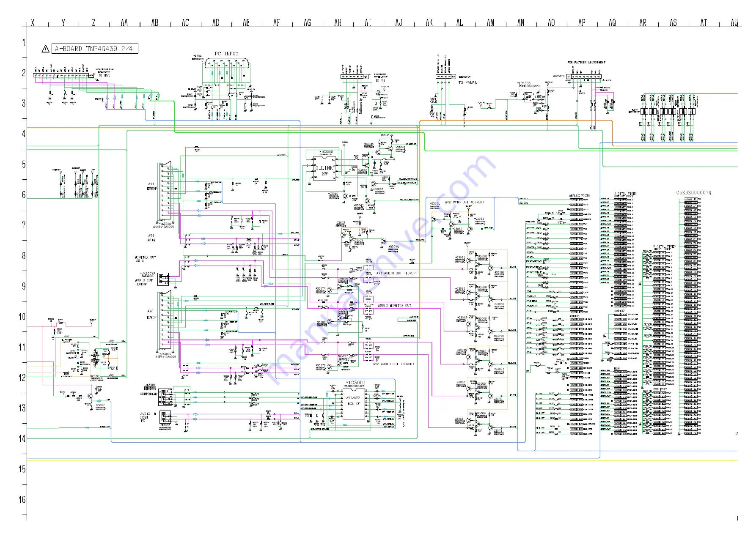Click column header 'AQ'
Image resolution: width=756 pixels, height=534 pixels.
(x=612, y=22)
